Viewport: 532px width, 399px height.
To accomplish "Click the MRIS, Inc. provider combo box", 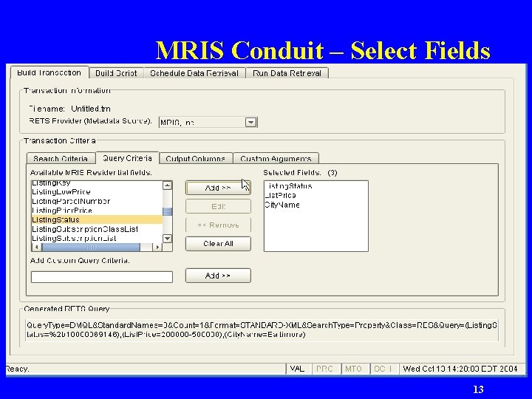I will pyautogui.click(x=208, y=122).
